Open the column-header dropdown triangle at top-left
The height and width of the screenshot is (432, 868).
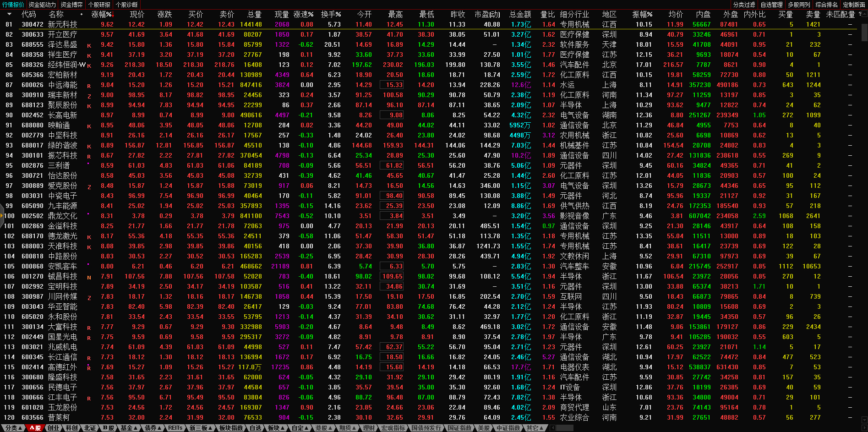pos(9,14)
